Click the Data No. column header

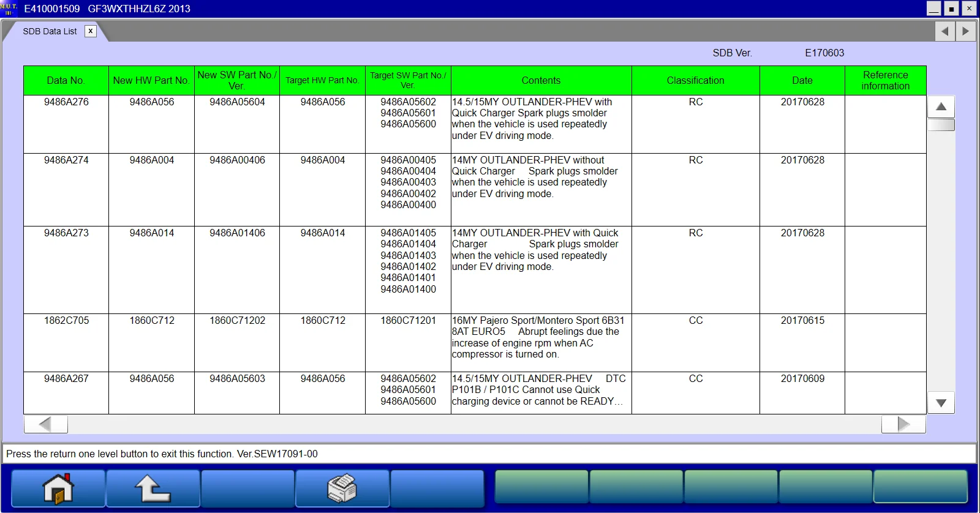pos(66,81)
